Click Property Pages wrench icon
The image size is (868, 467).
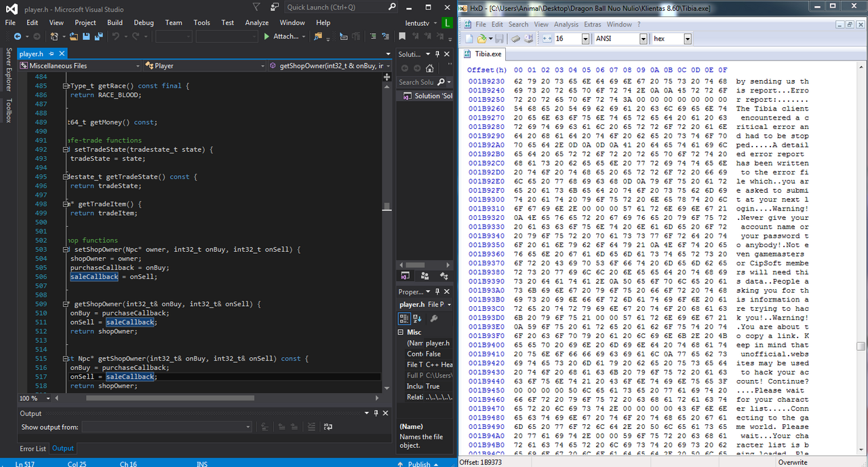tap(435, 318)
